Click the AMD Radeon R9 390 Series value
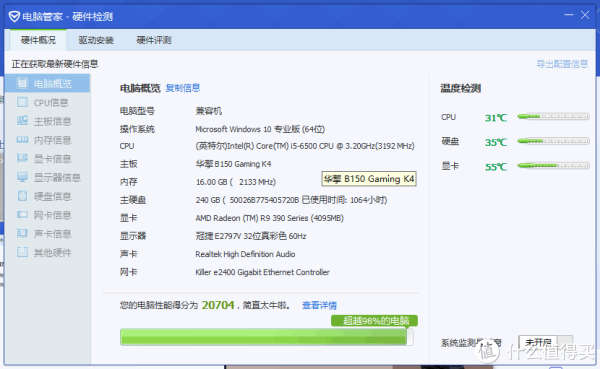The image size is (600, 369). tap(269, 218)
